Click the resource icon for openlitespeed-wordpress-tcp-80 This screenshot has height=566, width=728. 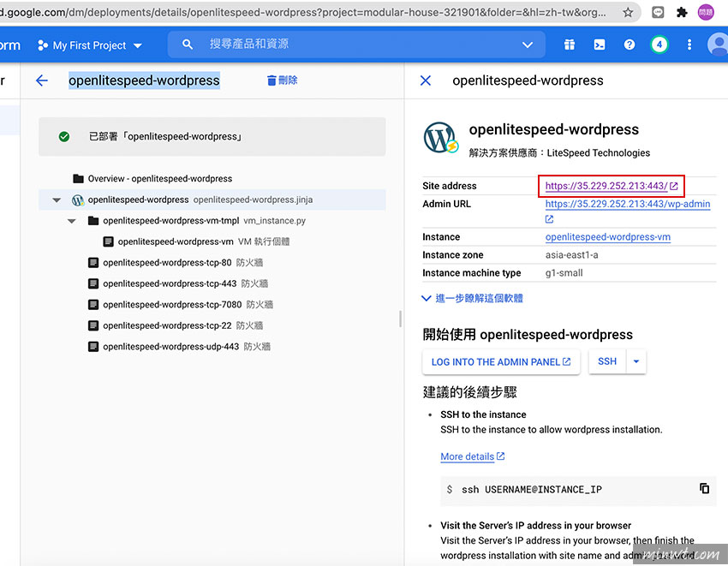[x=93, y=263]
